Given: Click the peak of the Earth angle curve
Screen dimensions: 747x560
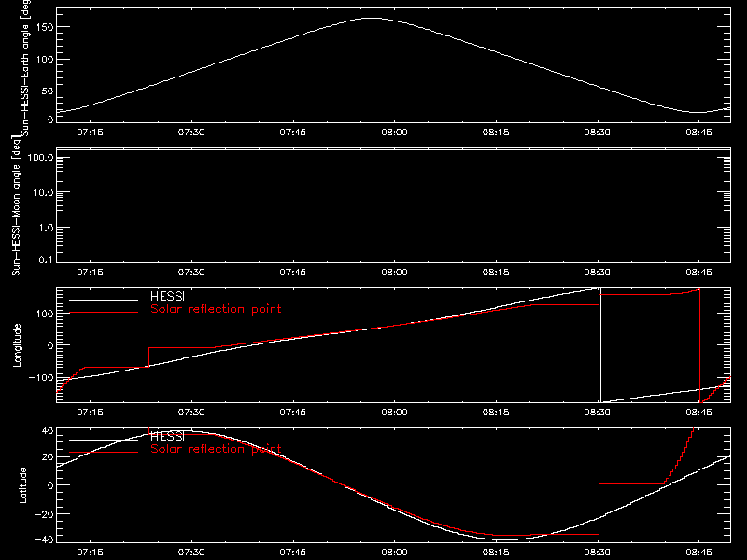Looking at the screenshot, I should click(373, 18).
